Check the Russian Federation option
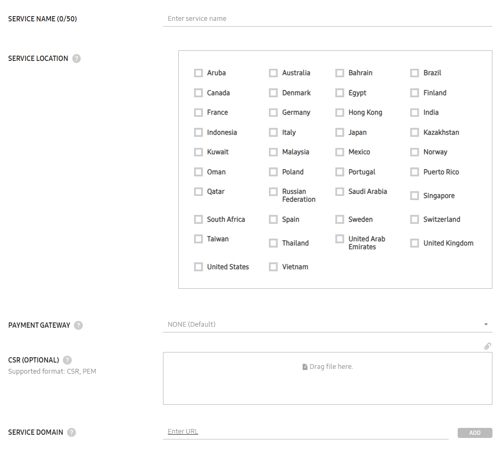Screen dimensions: 503x460 273,192
